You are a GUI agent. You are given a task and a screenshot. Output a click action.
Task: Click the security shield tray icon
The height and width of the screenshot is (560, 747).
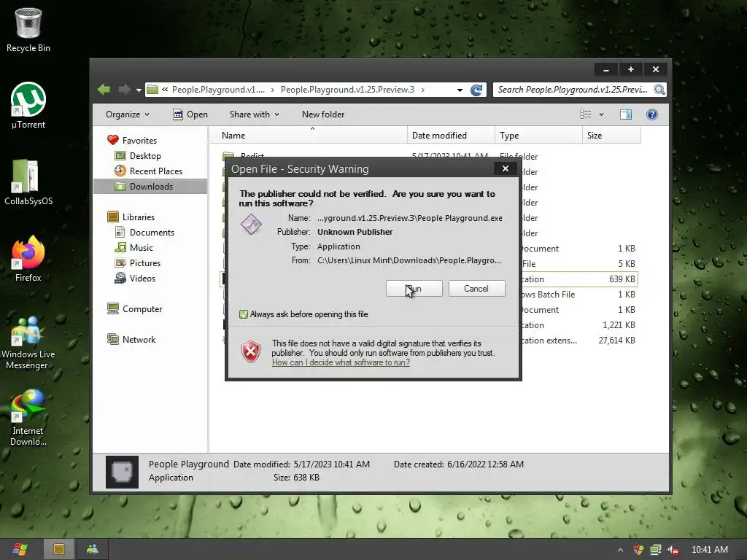click(x=638, y=550)
